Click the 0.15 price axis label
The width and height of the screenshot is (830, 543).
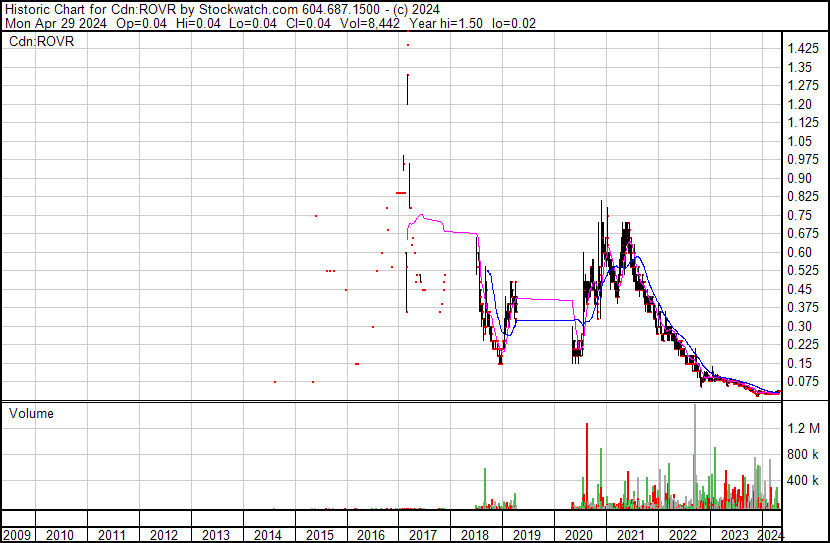click(799, 363)
